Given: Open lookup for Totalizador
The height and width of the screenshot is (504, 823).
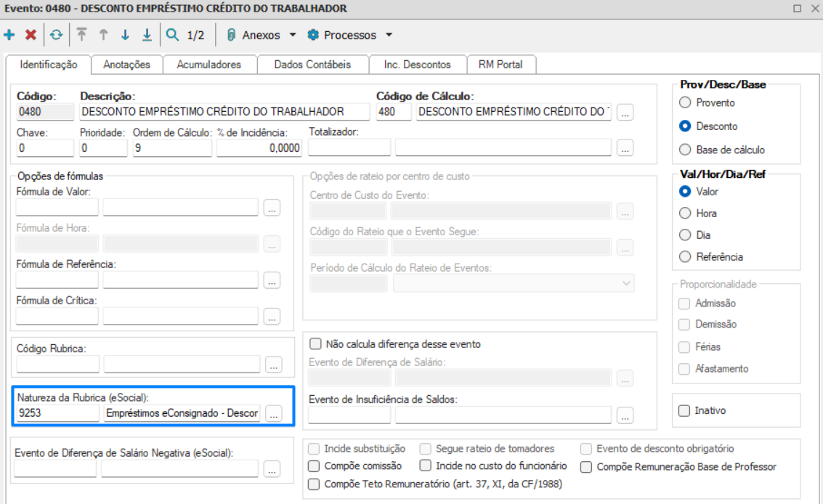Looking at the screenshot, I should click(625, 149).
